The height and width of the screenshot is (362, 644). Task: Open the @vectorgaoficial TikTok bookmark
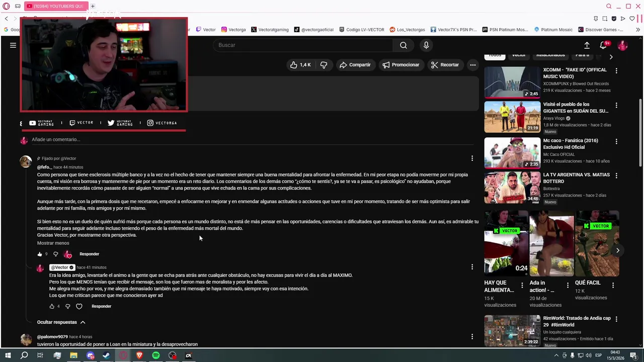click(x=314, y=30)
